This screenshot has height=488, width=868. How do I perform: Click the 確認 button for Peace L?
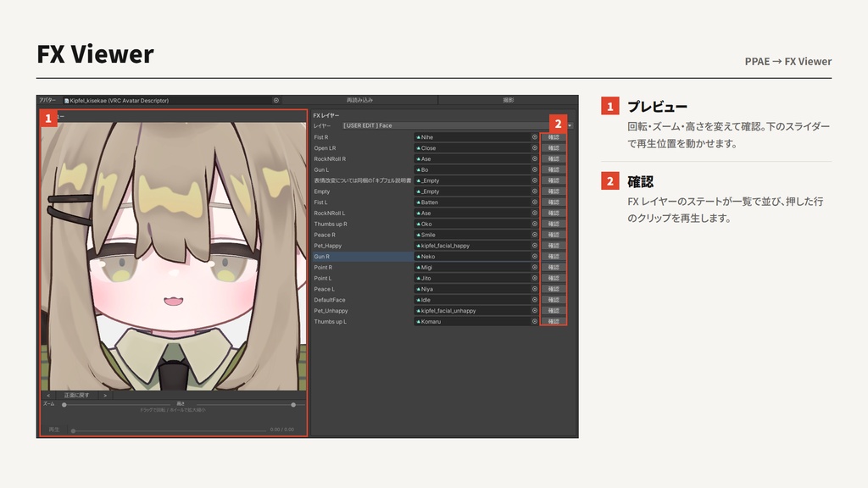tap(554, 289)
